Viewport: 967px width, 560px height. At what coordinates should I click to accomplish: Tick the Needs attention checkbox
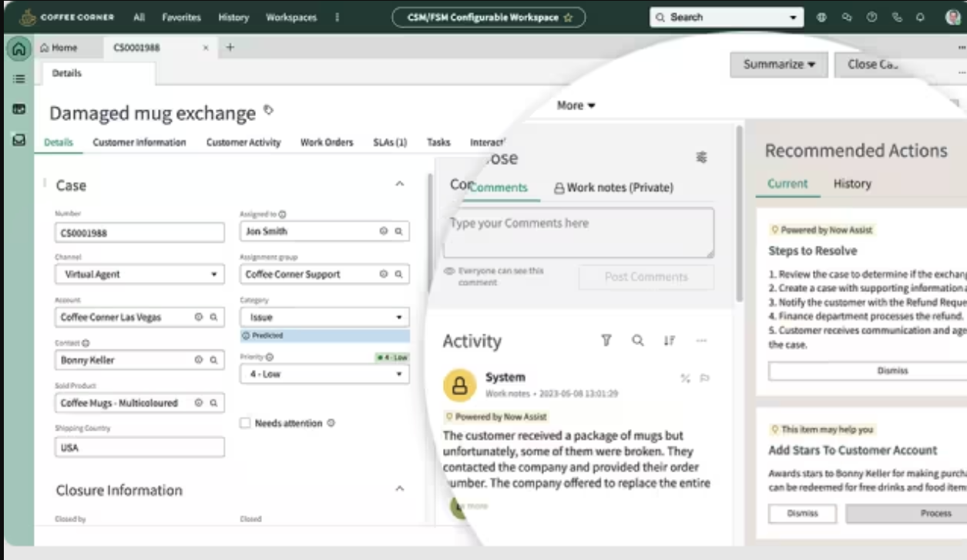245,423
